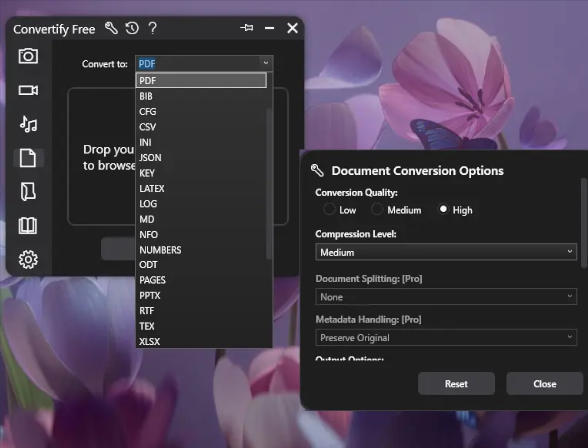Choose BIB in the format list
The width and height of the screenshot is (588, 448).
pyautogui.click(x=201, y=96)
